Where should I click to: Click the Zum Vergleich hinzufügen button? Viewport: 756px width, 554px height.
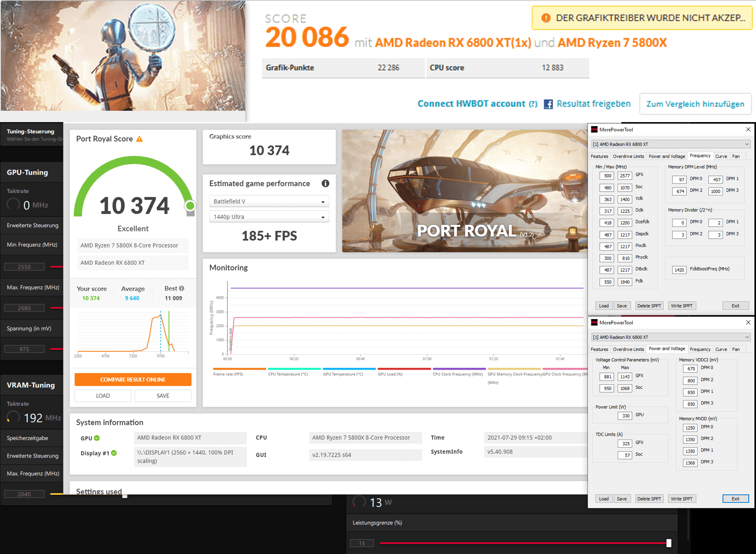click(695, 104)
